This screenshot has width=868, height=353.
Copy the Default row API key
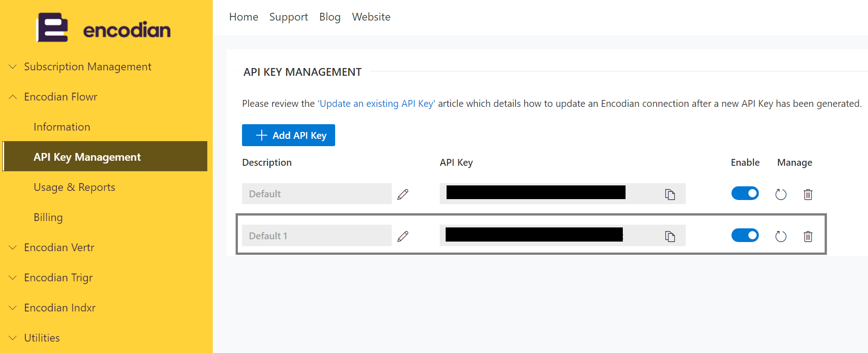(x=670, y=195)
